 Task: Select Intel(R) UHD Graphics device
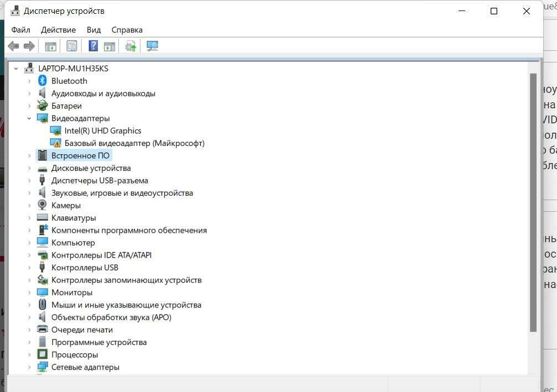pyautogui.click(x=103, y=130)
